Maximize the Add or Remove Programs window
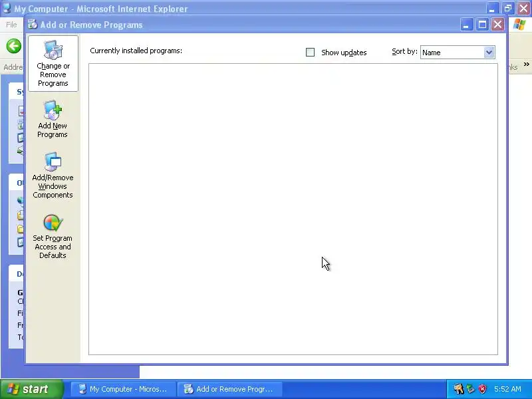The height and width of the screenshot is (399, 532). coord(482,25)
